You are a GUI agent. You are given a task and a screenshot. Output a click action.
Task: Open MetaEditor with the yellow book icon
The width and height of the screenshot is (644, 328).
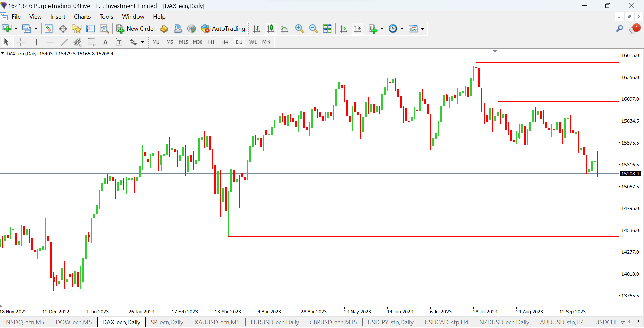coord(164,29)
